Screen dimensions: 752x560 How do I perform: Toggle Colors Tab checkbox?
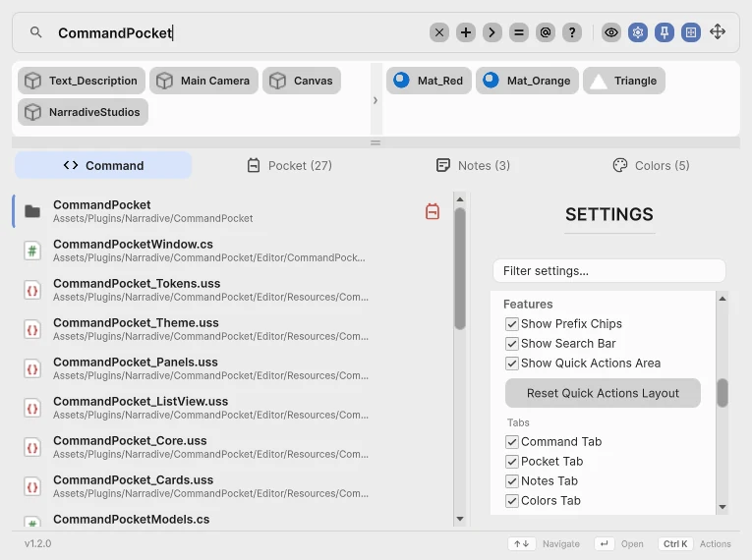coord(512,500)
